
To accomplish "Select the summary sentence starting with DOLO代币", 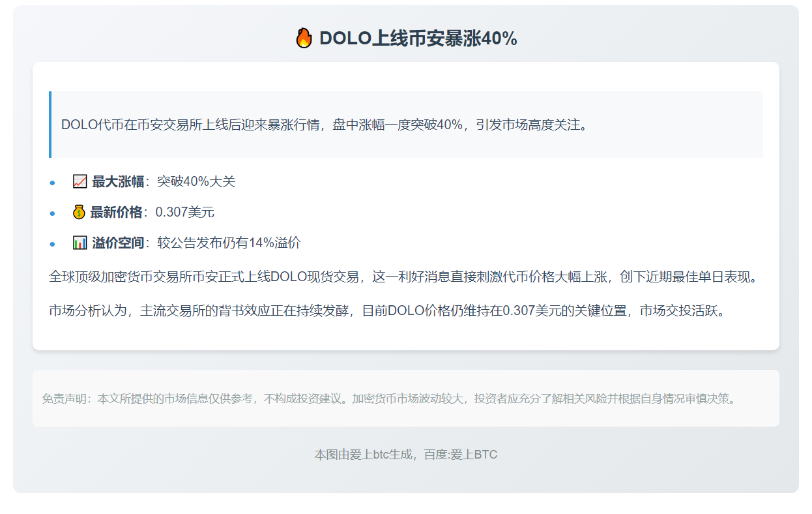I will coord(324,125).
